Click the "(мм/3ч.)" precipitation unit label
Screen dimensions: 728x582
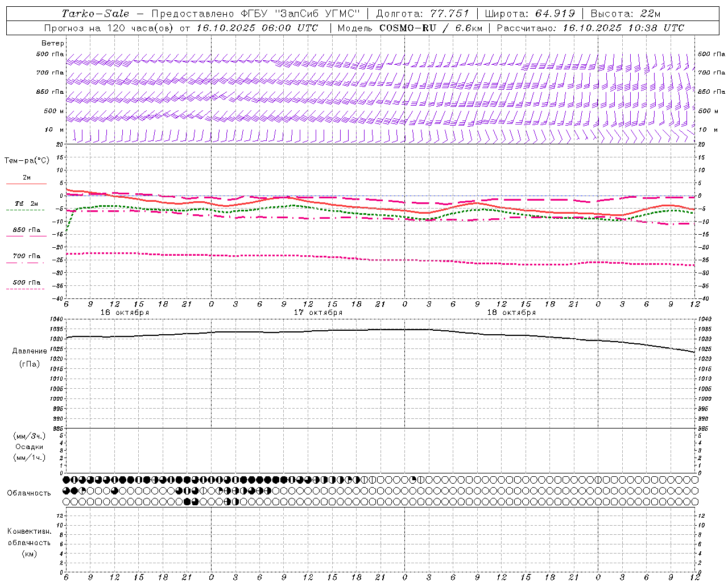point(30,436)
